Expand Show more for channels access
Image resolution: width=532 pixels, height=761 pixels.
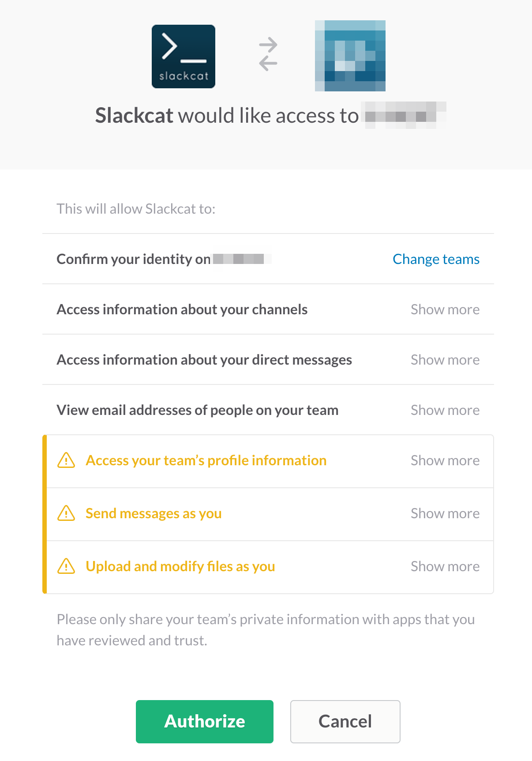pyautogui.click(x=445, y=309)
